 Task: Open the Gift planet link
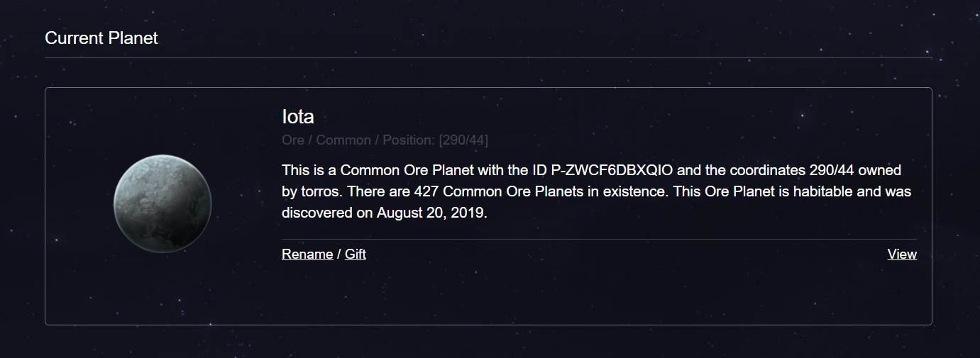coord(356,254)
